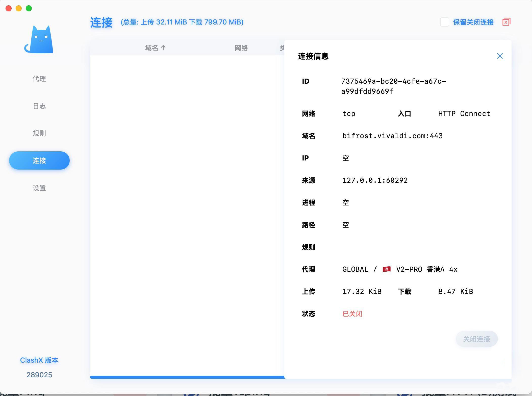The image size is (532, 396).
Task: Switch to the 日志 sidebar tab
Action: [x=39, y=106]
